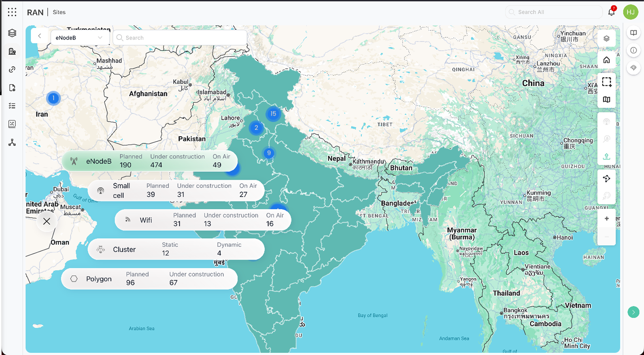This screenshot has width=644, height=355.
Task: Click map cluster marker showing 2
Action: click(x=256, y=128)
